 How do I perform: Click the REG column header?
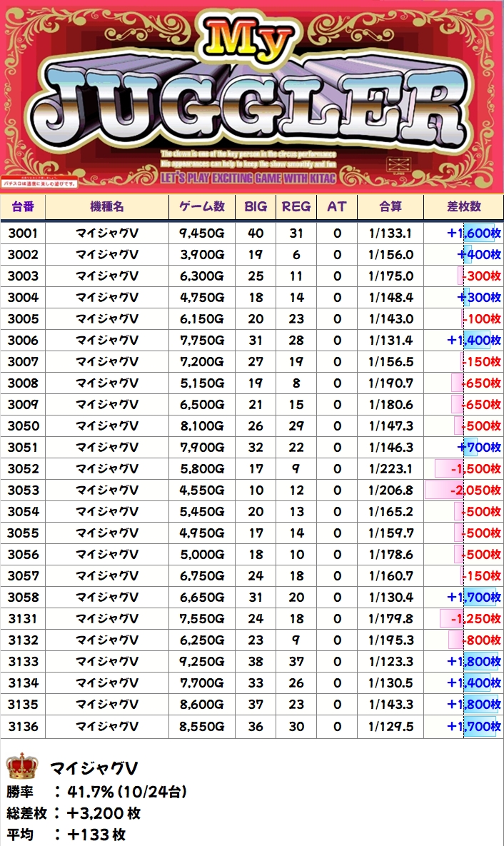pos(296,206)
